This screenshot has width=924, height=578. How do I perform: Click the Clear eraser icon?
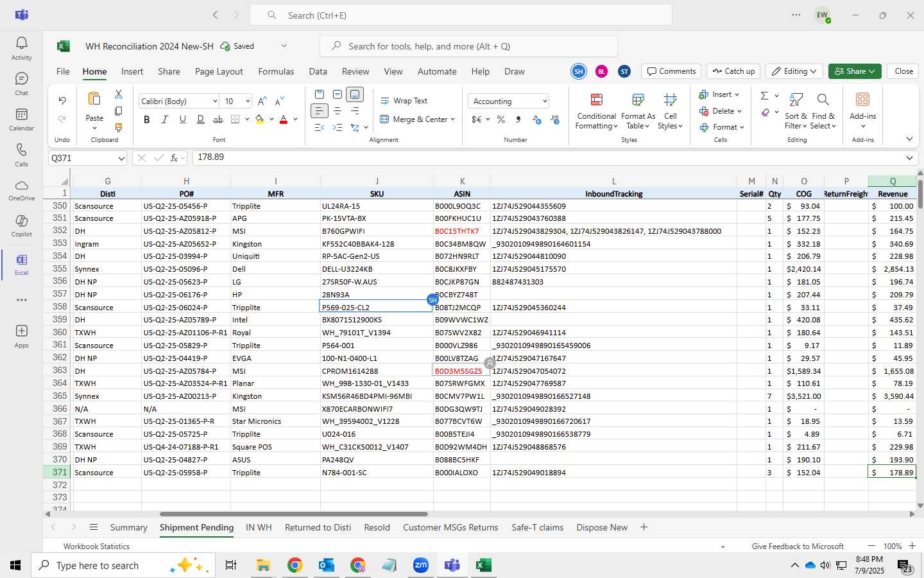coord(766,112)
